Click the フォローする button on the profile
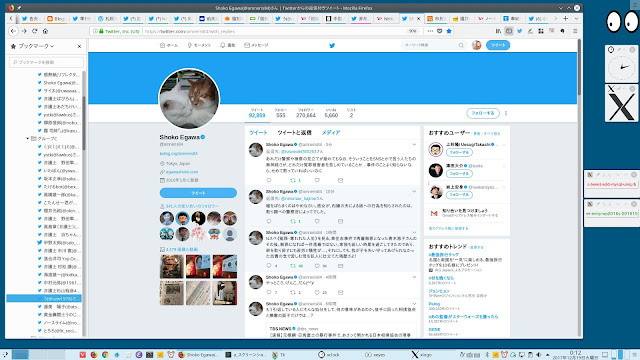640x360 pixels. [x=483, y=113]
